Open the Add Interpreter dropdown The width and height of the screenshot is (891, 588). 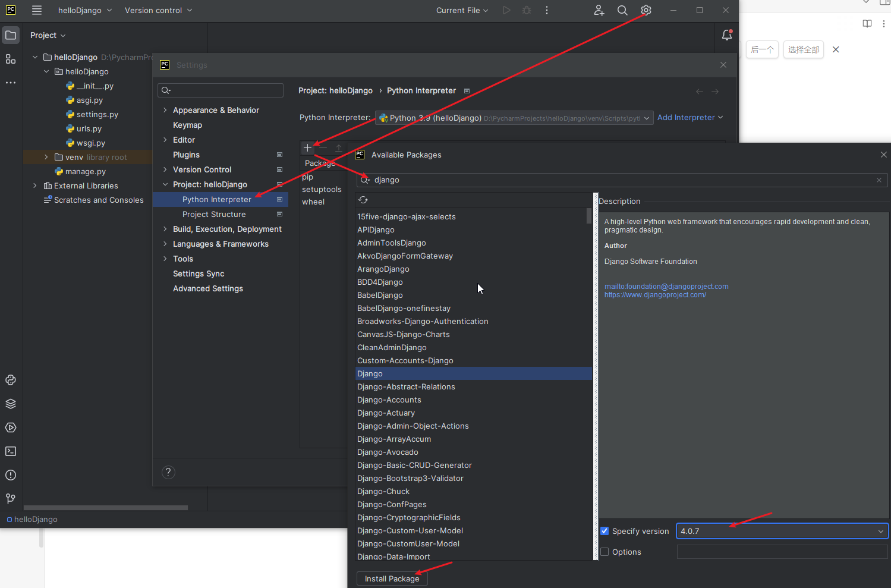[x=690, y=118]
